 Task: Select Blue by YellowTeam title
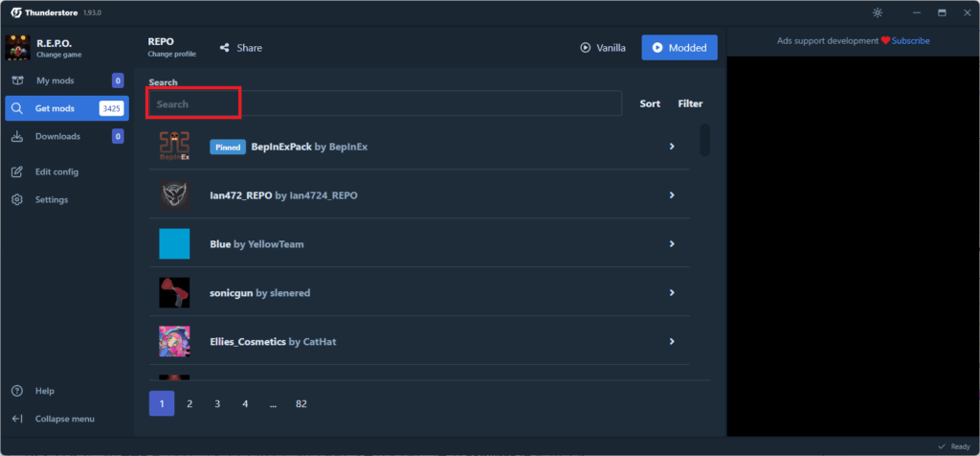click(256, 244)
